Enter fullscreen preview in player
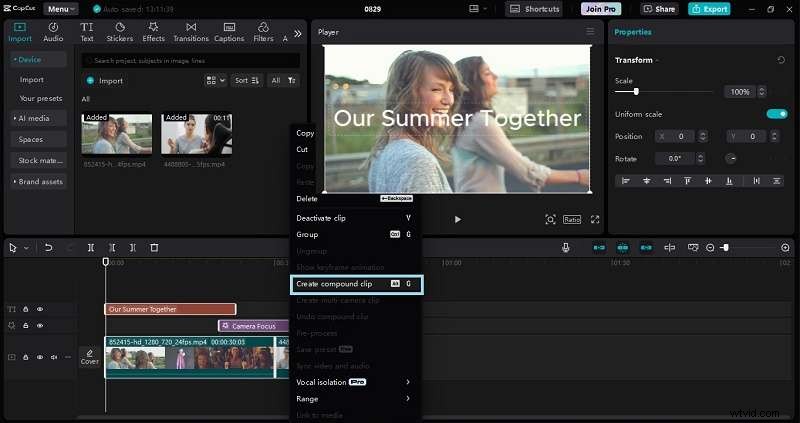The width and height of the screenshot is (800, 423). click(x=595, y=219)
